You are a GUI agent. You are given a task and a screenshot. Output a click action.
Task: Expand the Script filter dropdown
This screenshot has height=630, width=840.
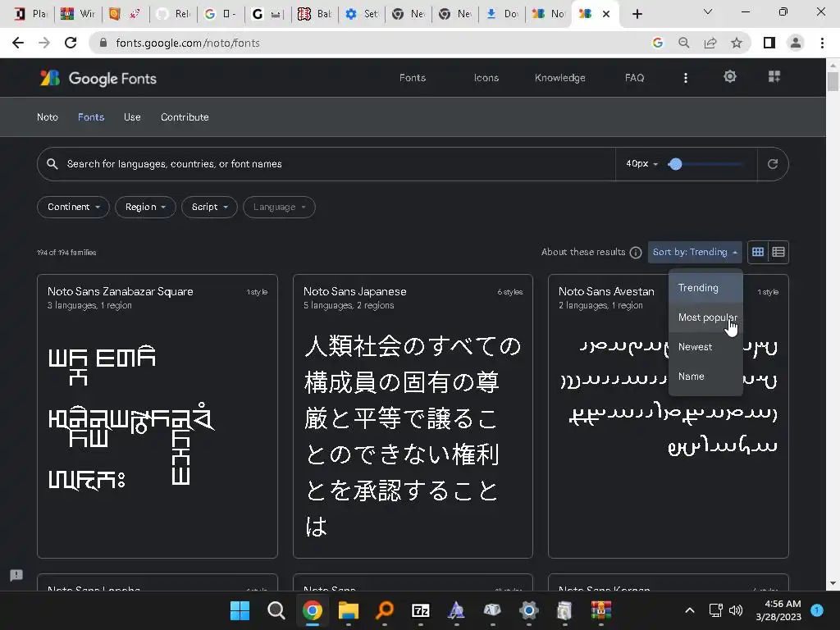click(209, 207)
